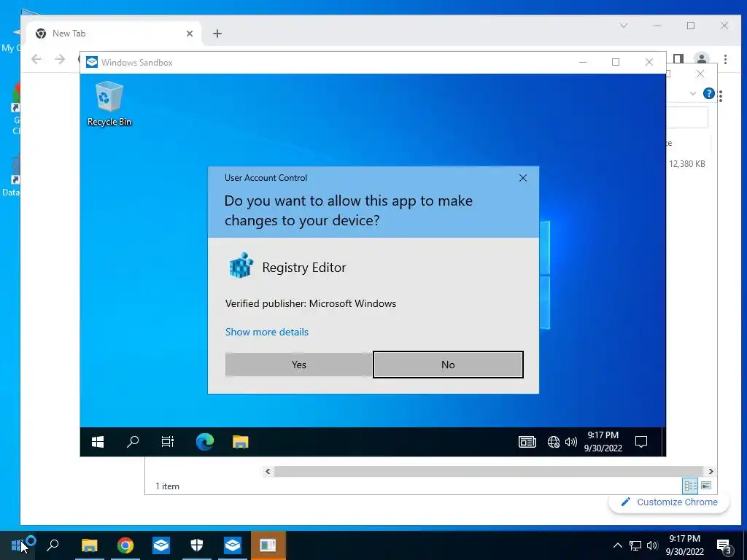Click the 12,380 KB file size
Image resolution: width=747 pixels, height=560 pixels.
coord(686,164)
